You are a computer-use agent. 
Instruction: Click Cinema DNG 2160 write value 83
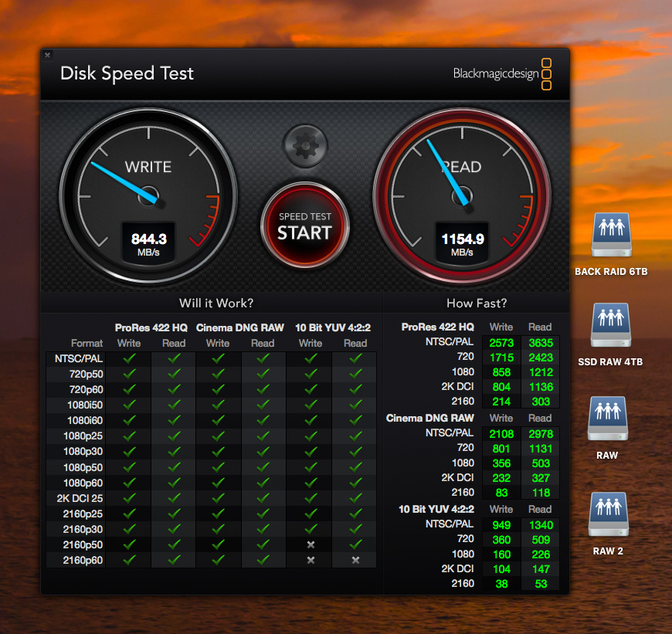point(501,493)
